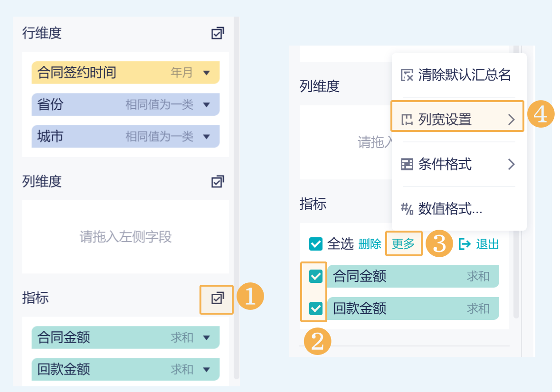The width and height of the screenshot is (560, 392).
Task: Click the 清除默认汇总名 icon in menu
Action: 408,75
